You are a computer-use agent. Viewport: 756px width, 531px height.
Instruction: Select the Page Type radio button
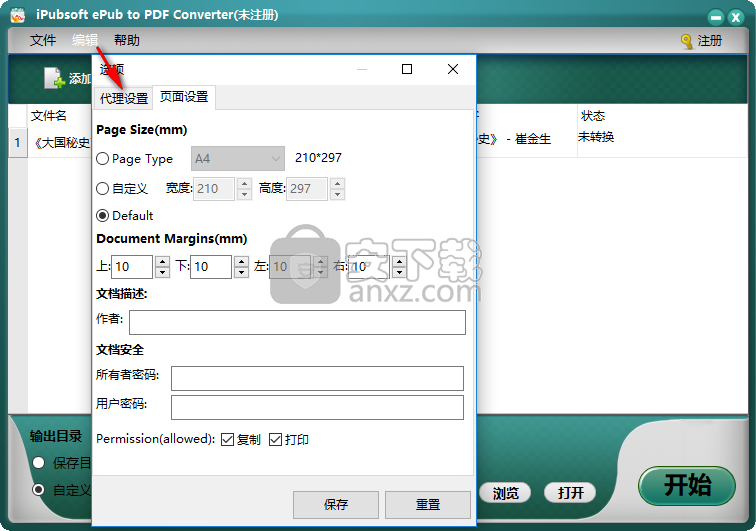point(102,159)
